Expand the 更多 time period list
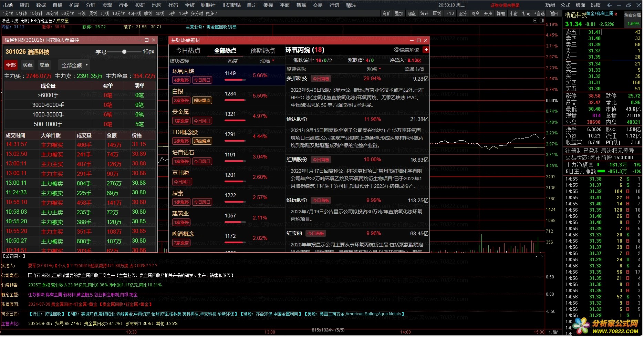The image size is (644, 337). click(211, 13)
